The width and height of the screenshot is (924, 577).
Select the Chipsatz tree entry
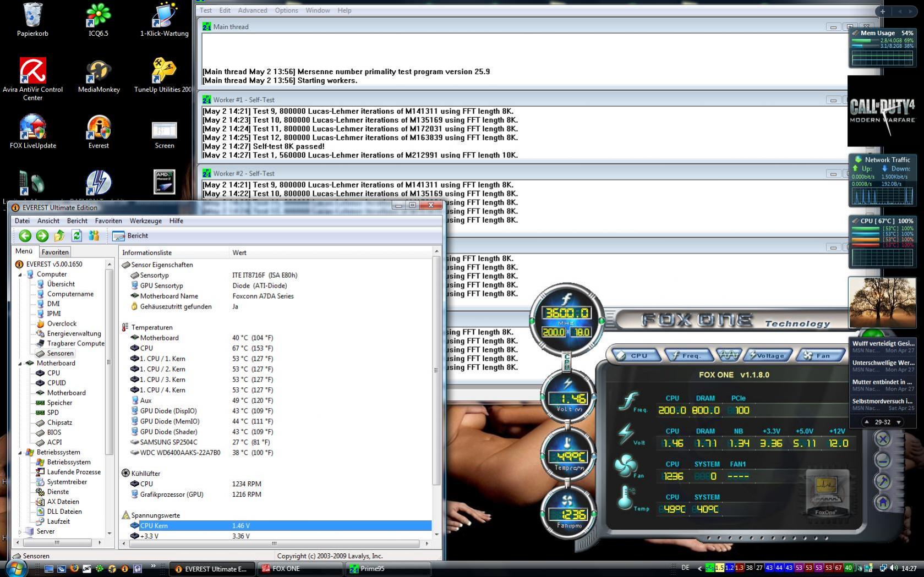point(59,422)
